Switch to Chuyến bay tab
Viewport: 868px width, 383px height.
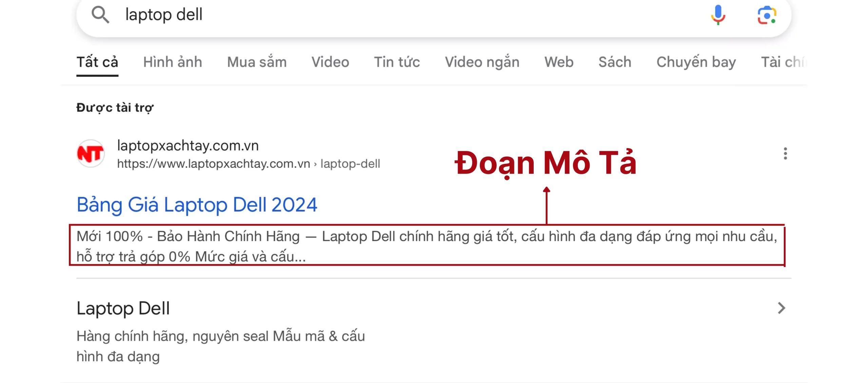pyautogui.click(x=696, y=62)
